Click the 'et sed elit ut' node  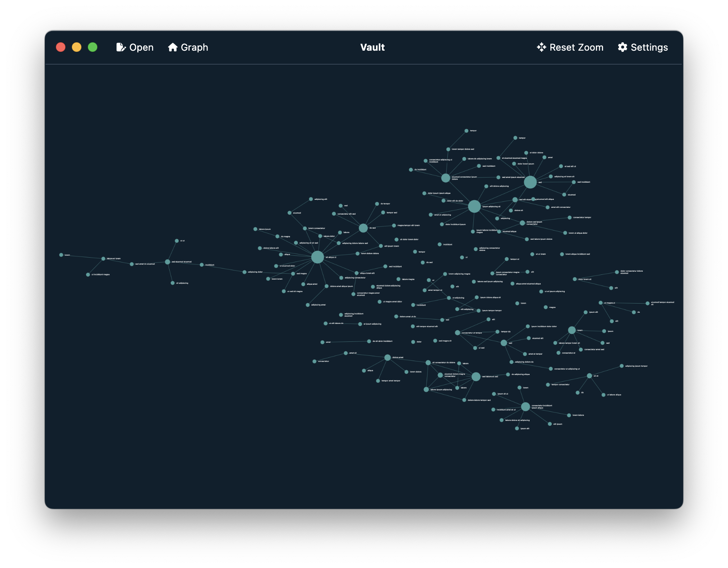pos(561,166)
